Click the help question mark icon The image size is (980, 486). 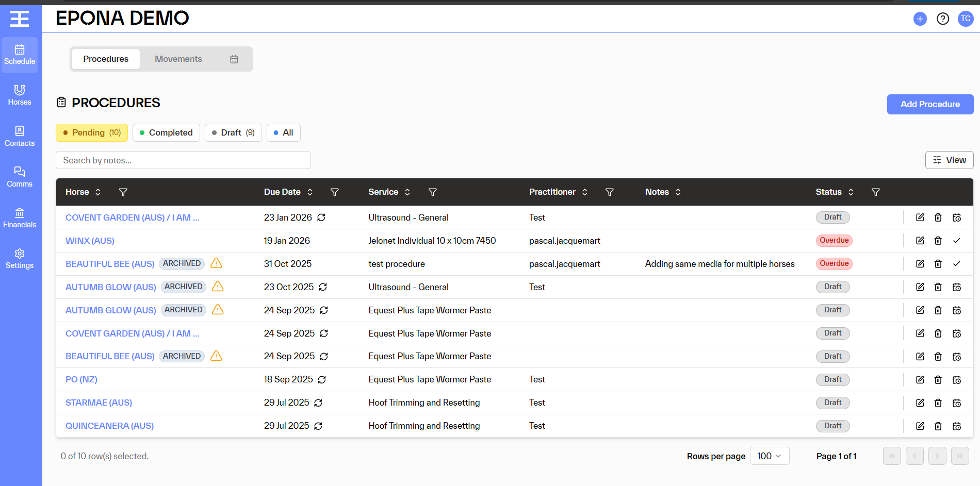[942, 19]
